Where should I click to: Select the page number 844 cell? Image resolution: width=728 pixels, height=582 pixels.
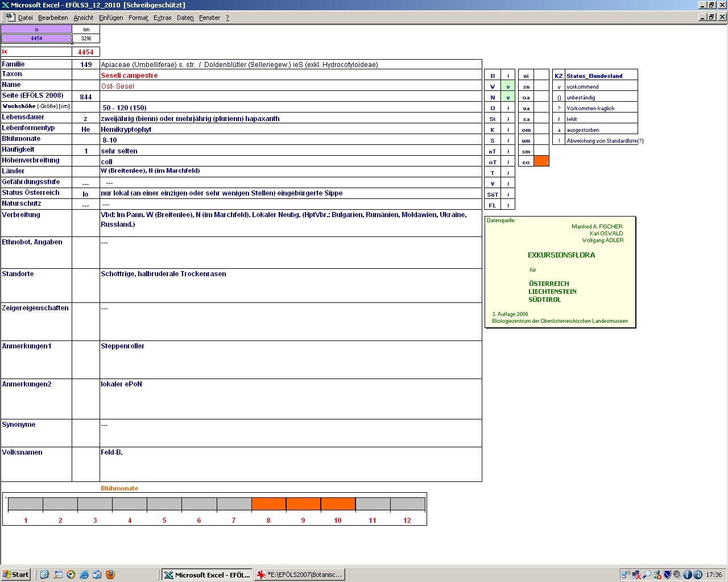pos(86,97)
